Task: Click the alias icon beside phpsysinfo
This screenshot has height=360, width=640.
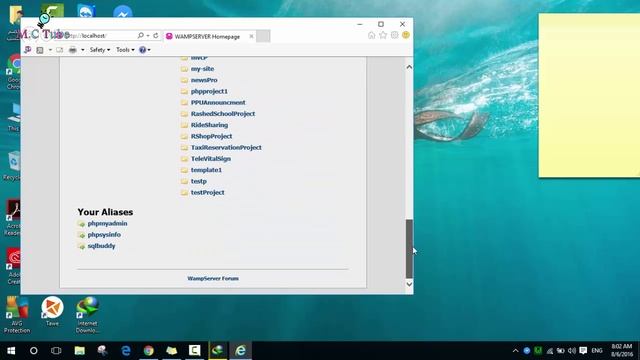Action: coord(81,235)
